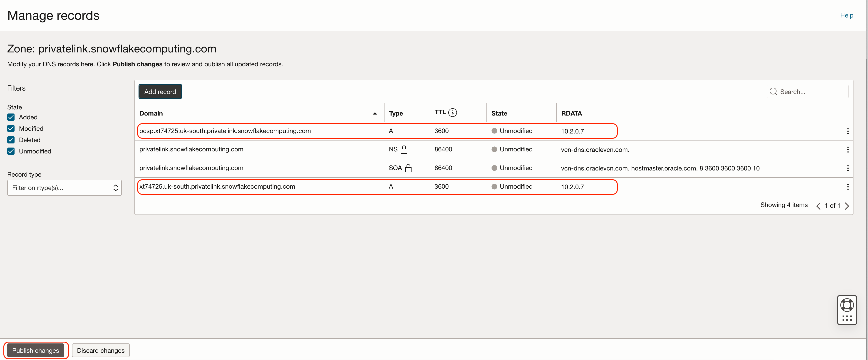
Task: Uncheck the Added state filter
Action: (11, 117)
